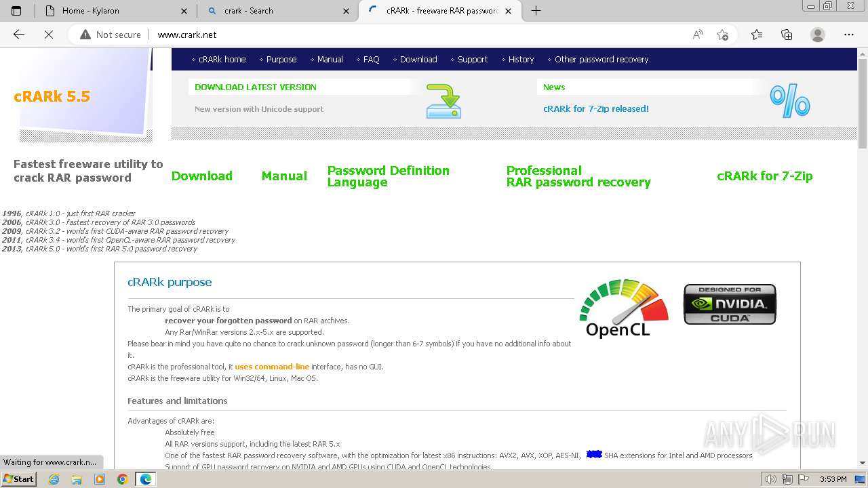Screen dimensions: 868x488
Task: Click the network tray icon
Action: tap(787, 479)
